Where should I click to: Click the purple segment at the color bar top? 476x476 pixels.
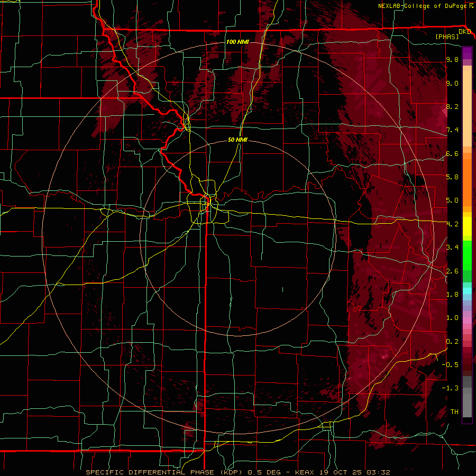click(x=467, y=53)
